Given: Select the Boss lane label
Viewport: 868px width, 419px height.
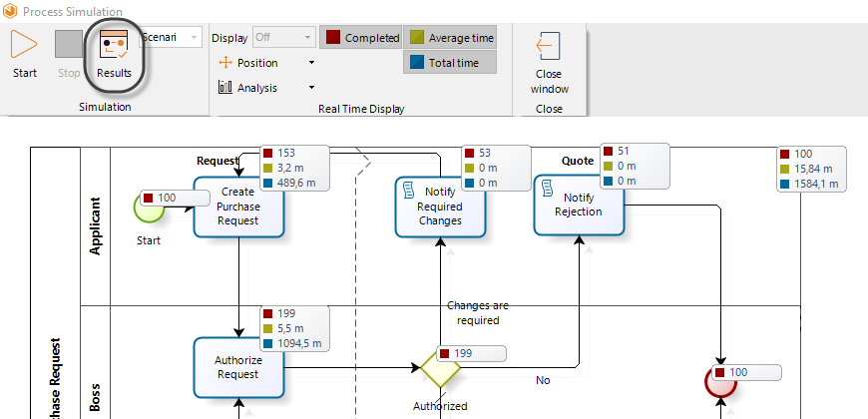Looking at the screenshot, I should [x=95, y=396].
